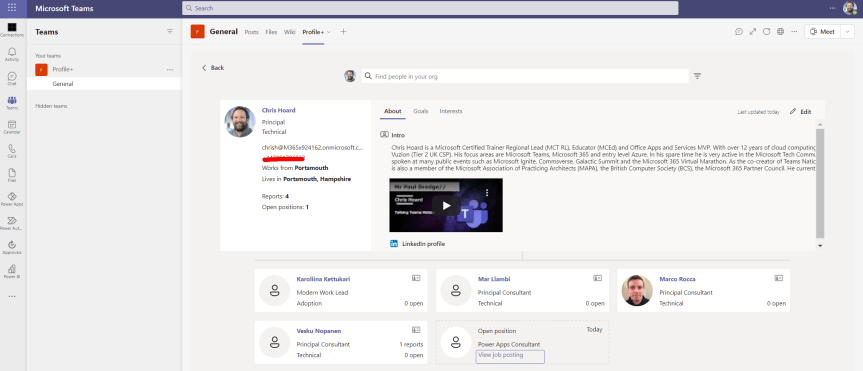Select the Goals profile tab
Screen dimensions: 863x371
420,111
